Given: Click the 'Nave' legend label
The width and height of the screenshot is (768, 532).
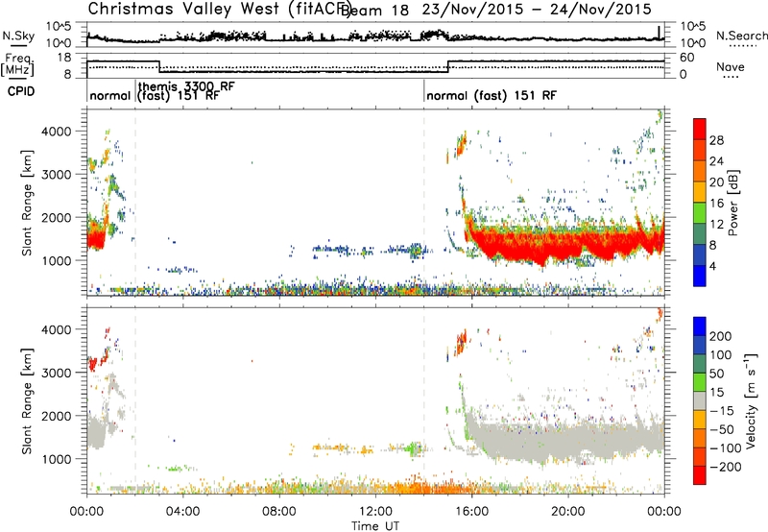Looking at the screenshot, I should point(731,66).
